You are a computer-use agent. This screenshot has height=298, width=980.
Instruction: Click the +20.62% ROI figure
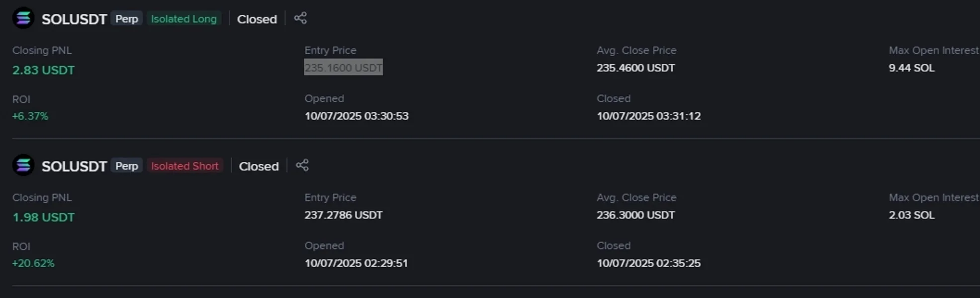click(33, 263)
